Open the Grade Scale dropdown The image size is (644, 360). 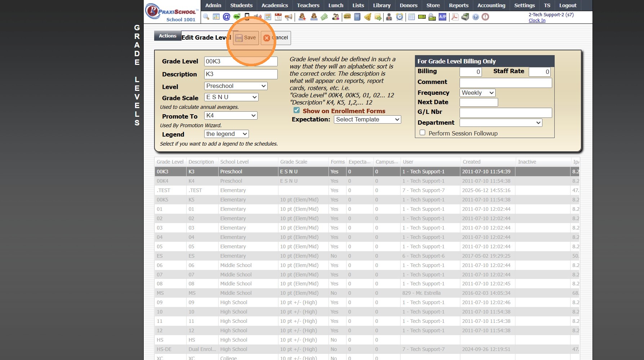tap(231, 97)
